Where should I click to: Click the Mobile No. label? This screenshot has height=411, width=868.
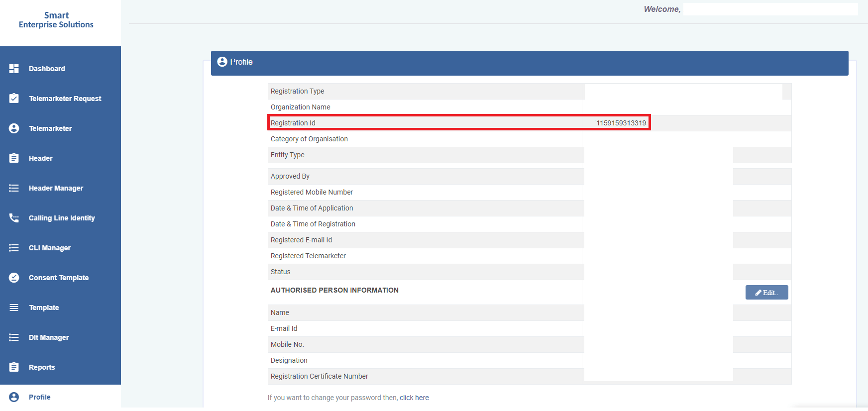[287, 344]
